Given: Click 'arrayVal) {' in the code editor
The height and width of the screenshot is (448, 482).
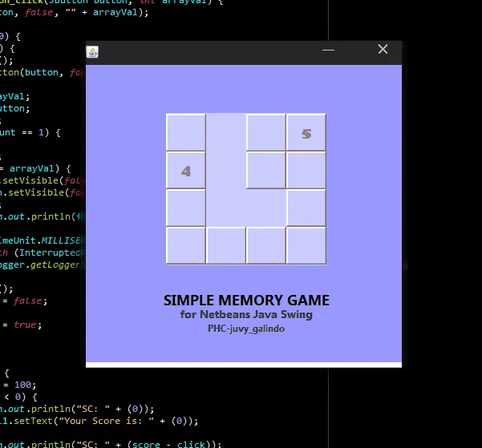Looking at the screenshot, I should click(x=40, y=168).
